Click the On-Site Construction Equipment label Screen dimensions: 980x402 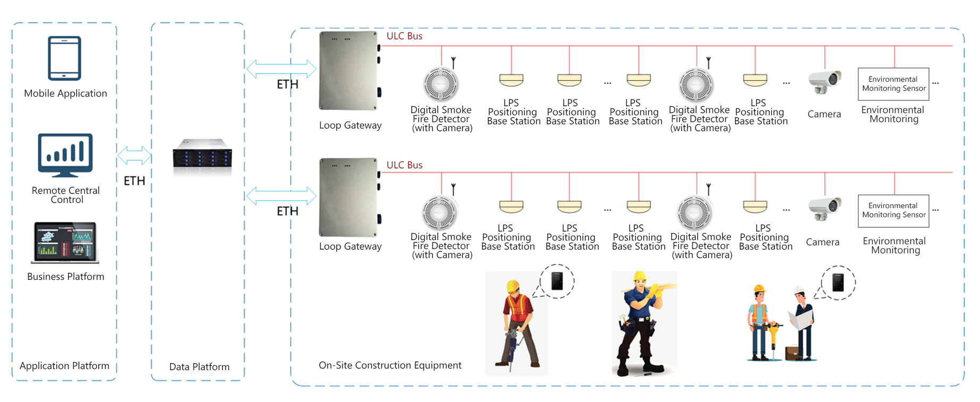pos(390,365)
